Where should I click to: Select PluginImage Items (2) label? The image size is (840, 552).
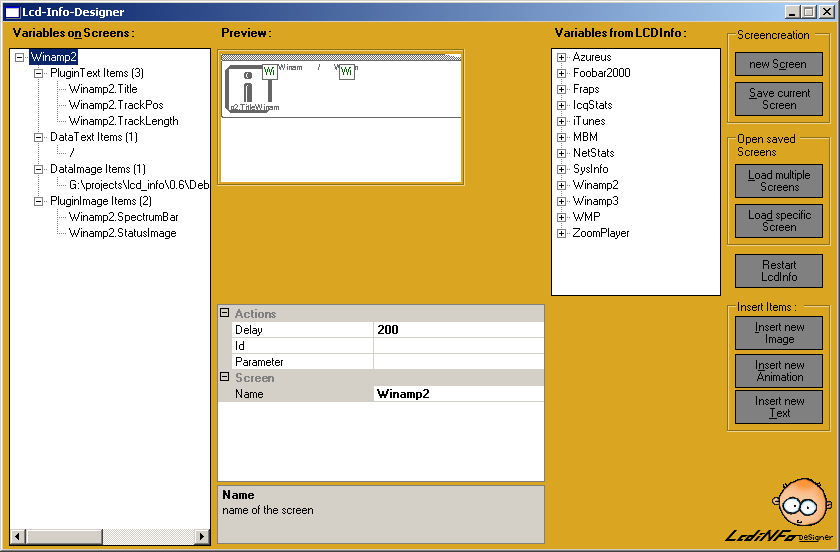[101, 202]
